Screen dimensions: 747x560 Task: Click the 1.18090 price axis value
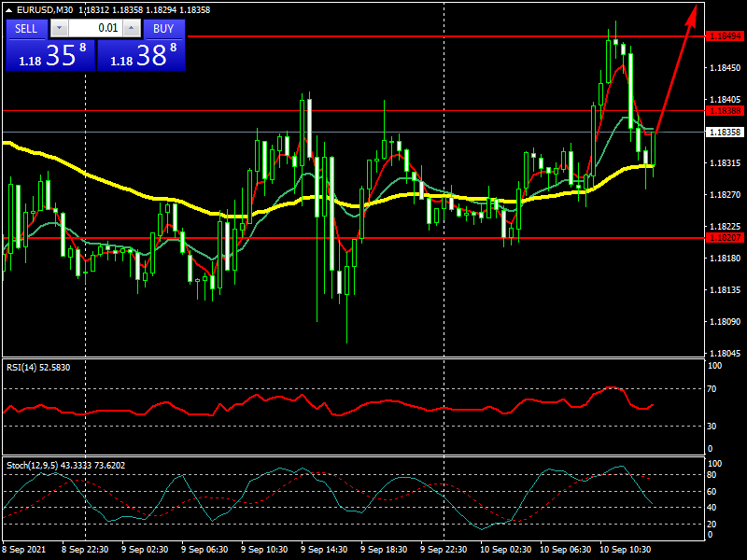726,322
